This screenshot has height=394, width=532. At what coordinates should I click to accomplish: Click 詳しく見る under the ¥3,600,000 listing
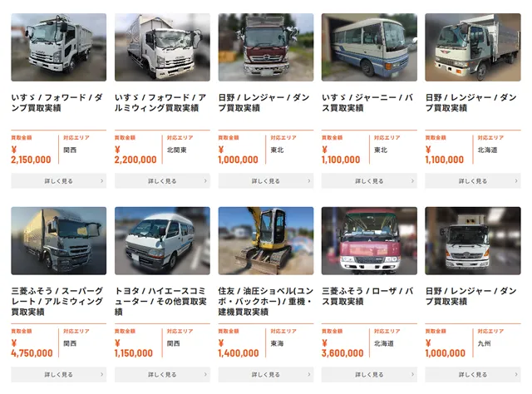point(369,374)
